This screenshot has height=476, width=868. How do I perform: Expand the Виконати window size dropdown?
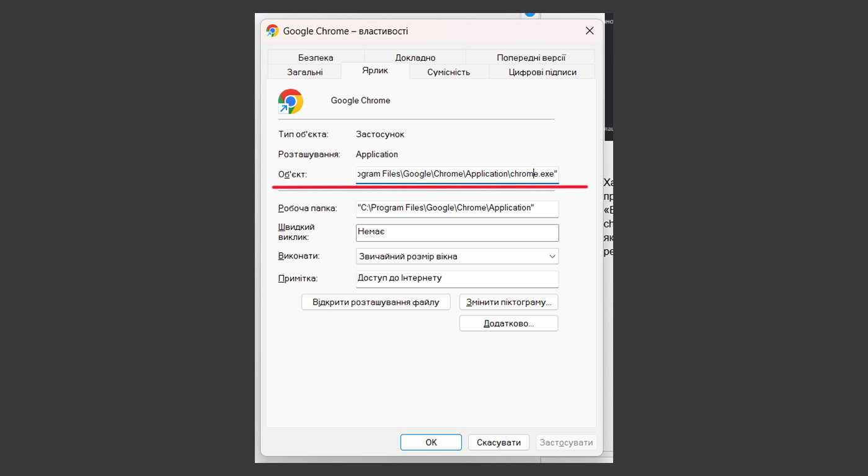tap(458, 257)
